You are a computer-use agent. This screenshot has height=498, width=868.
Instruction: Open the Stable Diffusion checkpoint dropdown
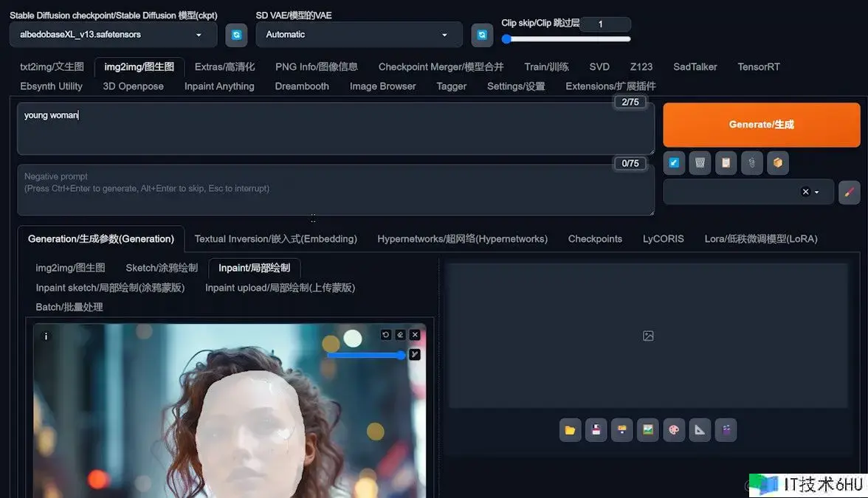[114, 35]
